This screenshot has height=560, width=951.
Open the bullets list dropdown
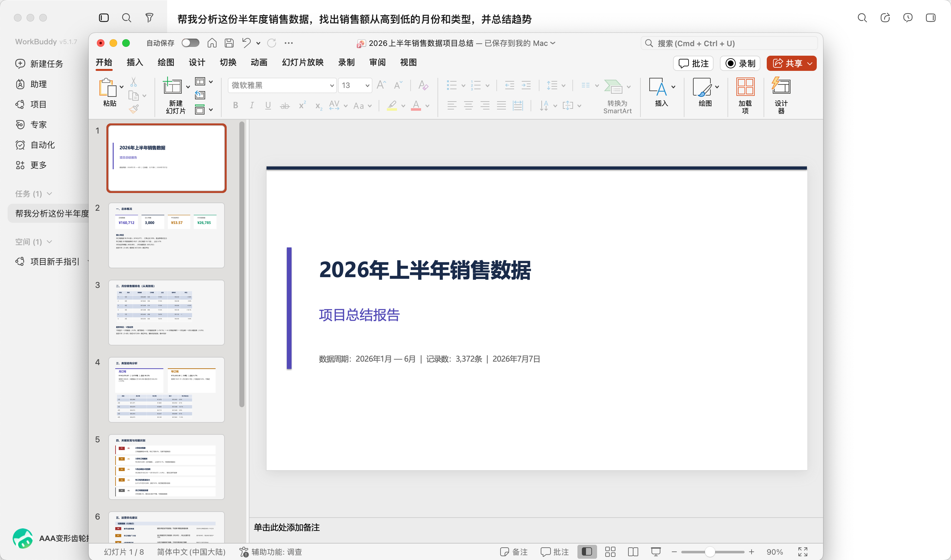click(x=463, y=86)
